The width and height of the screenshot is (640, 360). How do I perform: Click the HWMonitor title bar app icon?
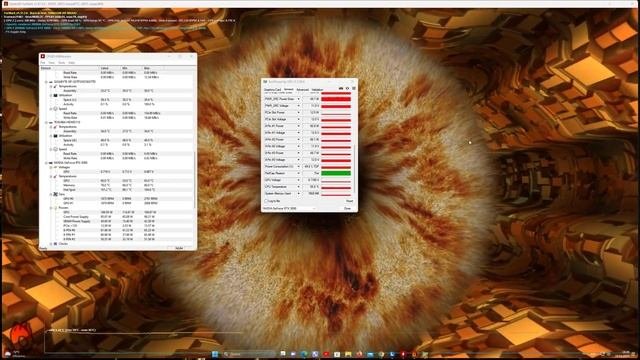[x=43, y=56]
